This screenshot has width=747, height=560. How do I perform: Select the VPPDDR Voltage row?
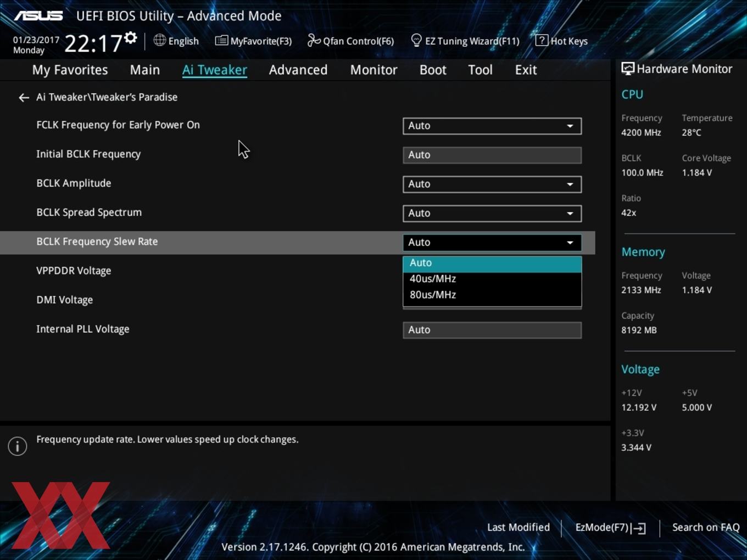[x=74, y=271]
